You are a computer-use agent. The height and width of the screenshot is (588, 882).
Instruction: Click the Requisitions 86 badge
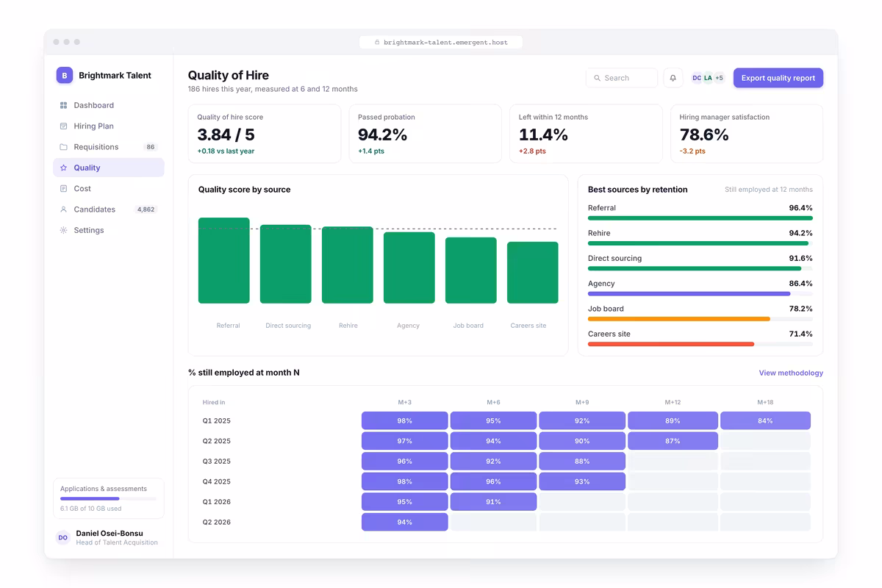(x=151, y=147)
